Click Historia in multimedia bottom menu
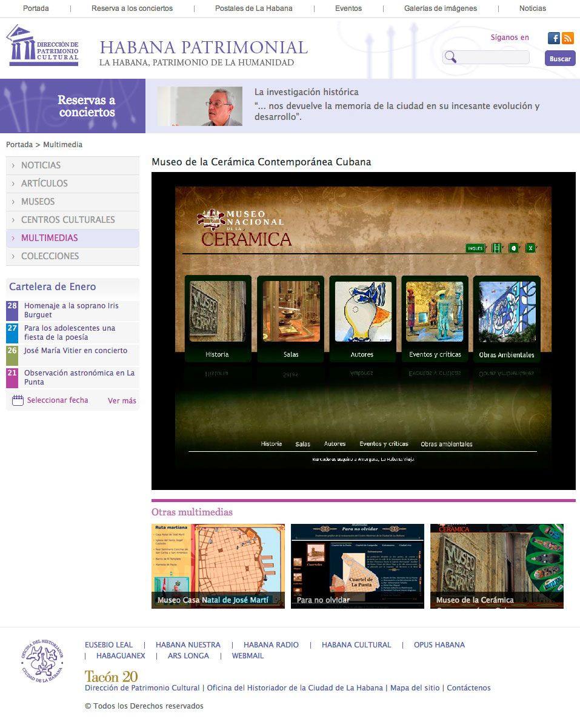 (x=272, y=444)
